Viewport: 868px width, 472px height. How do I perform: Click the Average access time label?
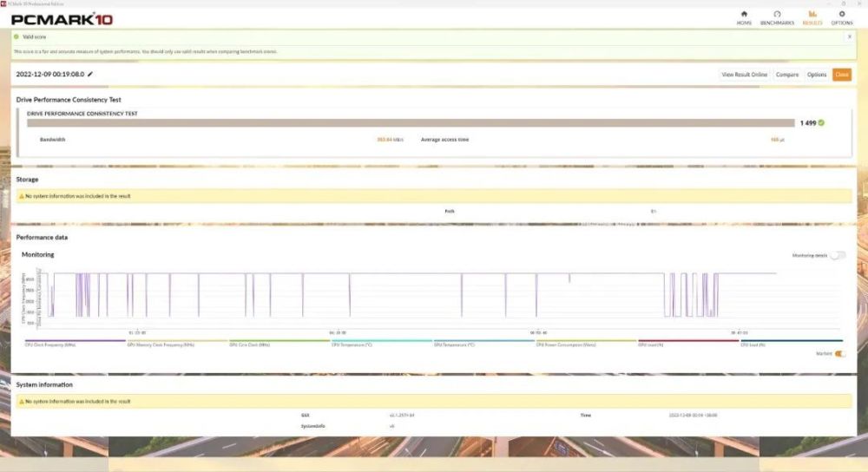click(x=444, y=140)
